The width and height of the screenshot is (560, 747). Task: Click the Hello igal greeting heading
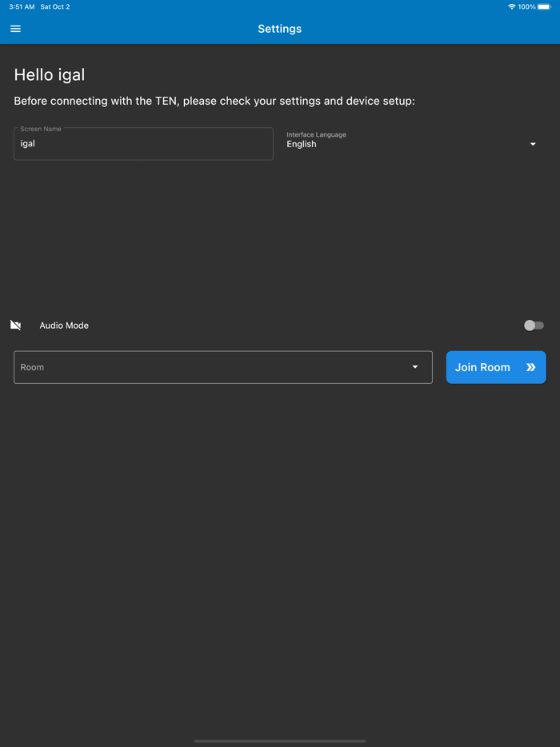tap(50, 74)
